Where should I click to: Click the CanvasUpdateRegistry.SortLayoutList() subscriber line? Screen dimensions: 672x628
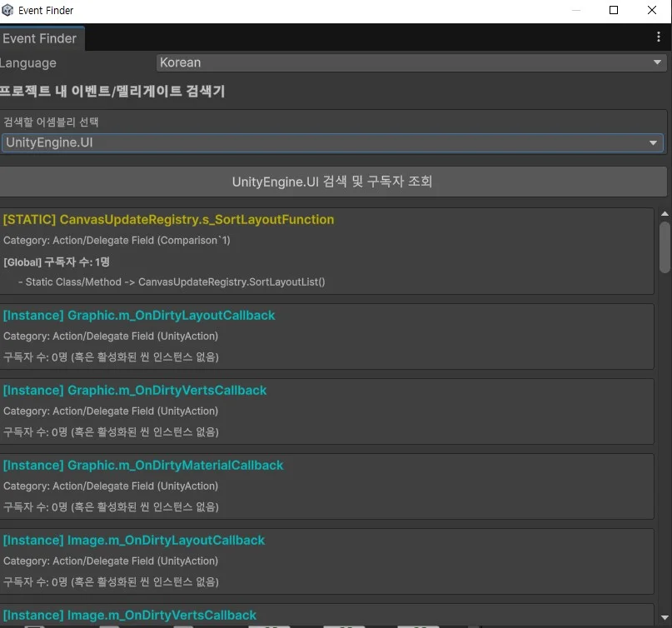click(172, 282)
